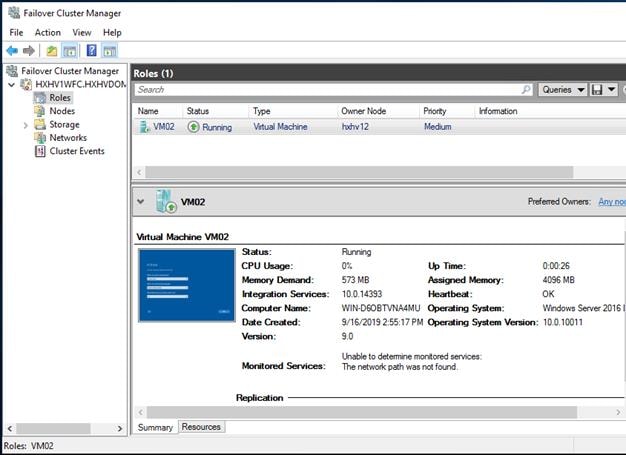Click the Storage tree node icon
This screenshot has width=626, height=455.
40,125
